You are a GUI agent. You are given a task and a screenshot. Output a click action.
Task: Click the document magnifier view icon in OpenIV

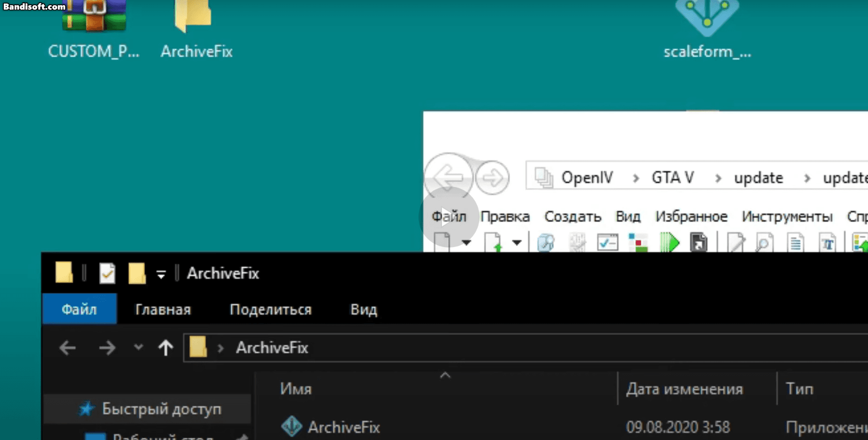(764, 242)
